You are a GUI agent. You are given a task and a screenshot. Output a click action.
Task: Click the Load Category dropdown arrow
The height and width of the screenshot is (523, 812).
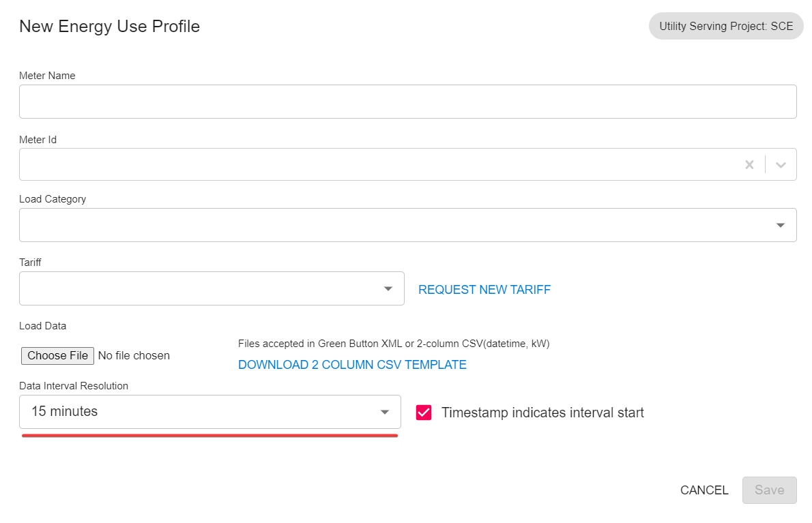coord(781,225)
